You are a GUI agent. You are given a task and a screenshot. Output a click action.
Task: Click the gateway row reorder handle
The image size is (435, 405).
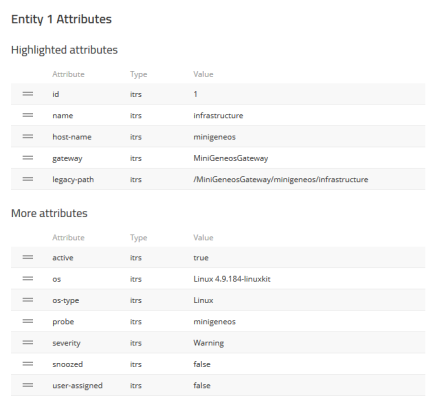pos(28,158)
